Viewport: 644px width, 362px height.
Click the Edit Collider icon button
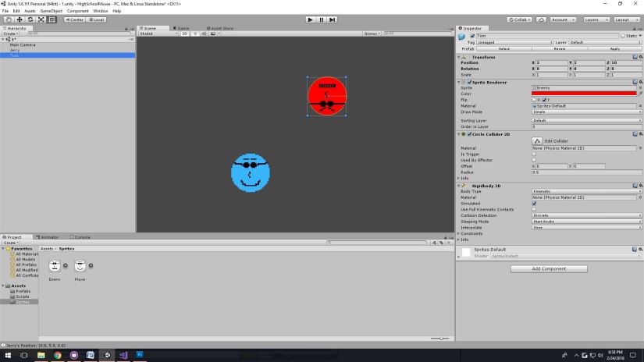click(x=537, y=140)
